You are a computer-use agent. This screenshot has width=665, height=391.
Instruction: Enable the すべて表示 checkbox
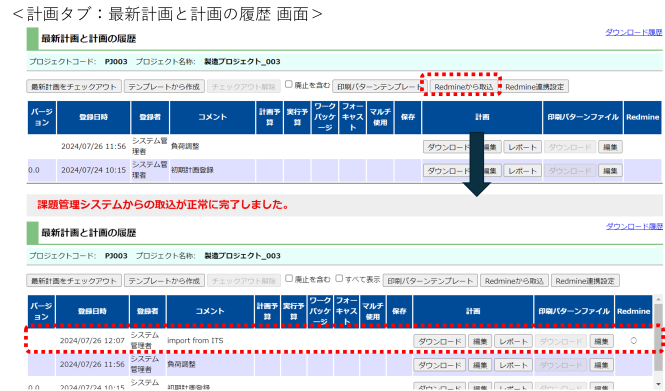pos(339,279)
